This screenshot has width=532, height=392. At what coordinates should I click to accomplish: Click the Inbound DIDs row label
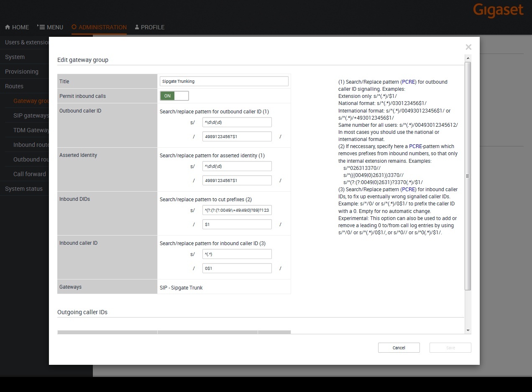(x=74, y=199)
